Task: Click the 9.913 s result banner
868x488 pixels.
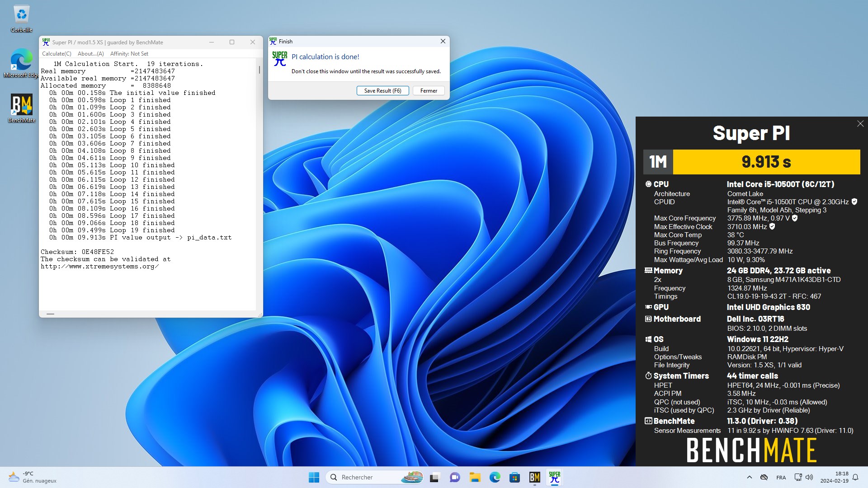Action: click(766, 162)
